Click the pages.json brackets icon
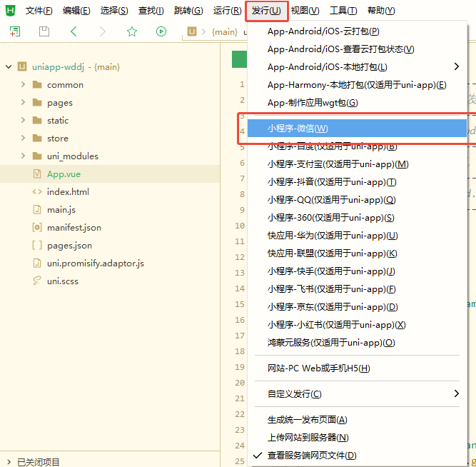This screenshot has width=476, height=467. tap(37, 245)
